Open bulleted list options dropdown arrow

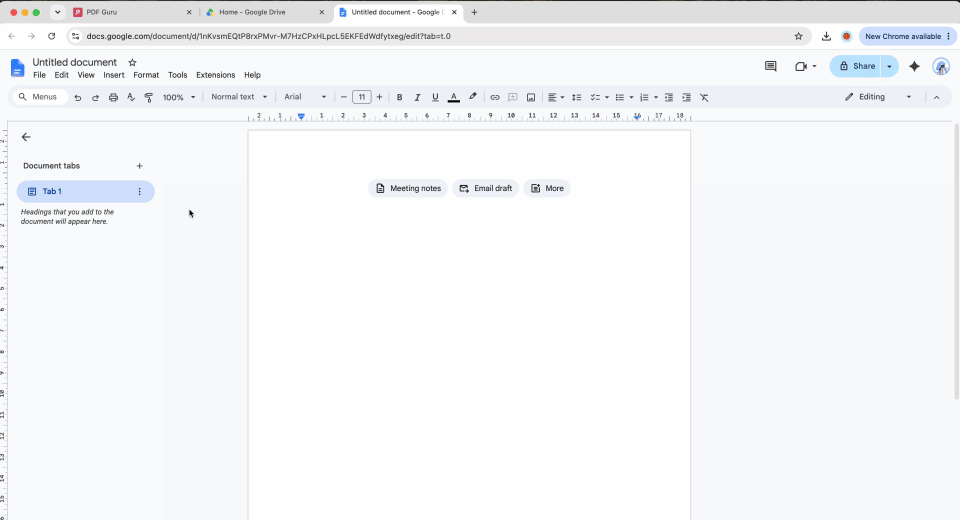coord(631,97)
